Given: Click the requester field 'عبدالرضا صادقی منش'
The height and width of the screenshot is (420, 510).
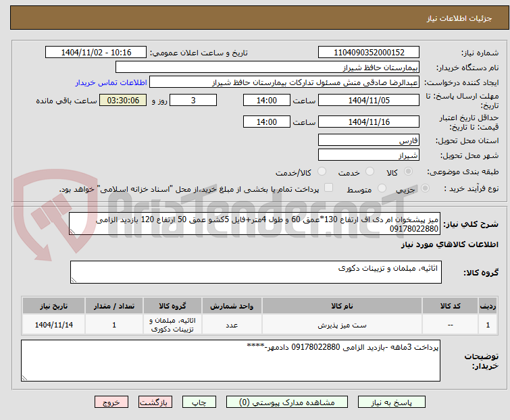Looking at the screenshot, I should coord(284,82).
